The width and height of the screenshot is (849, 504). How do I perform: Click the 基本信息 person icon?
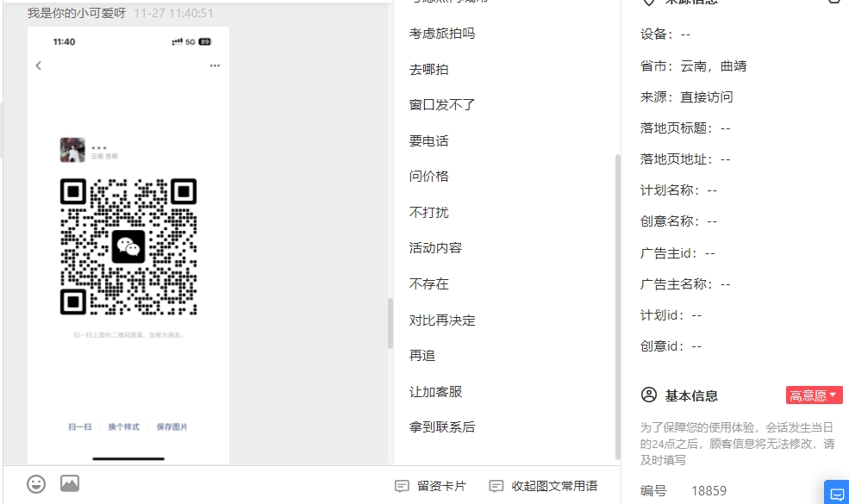[x=649, y=395]
